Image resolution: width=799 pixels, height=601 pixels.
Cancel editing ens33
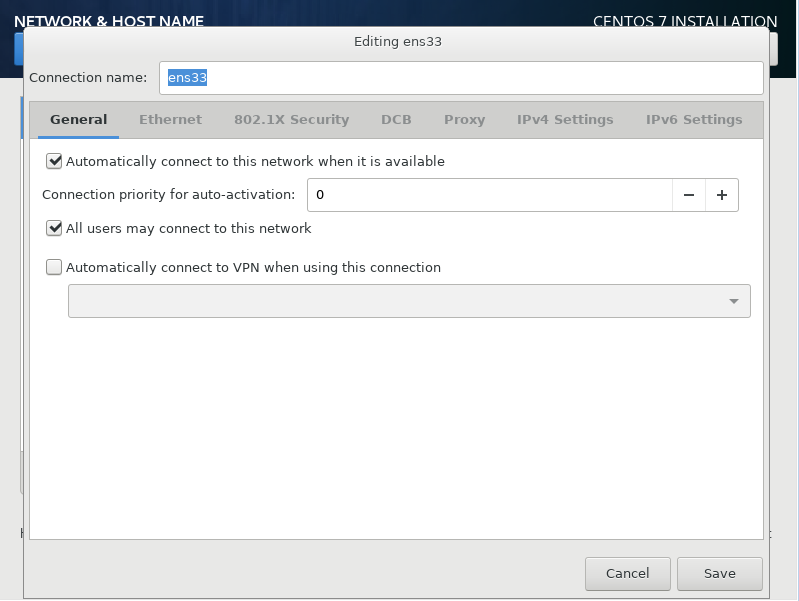[x=628, y=573]
